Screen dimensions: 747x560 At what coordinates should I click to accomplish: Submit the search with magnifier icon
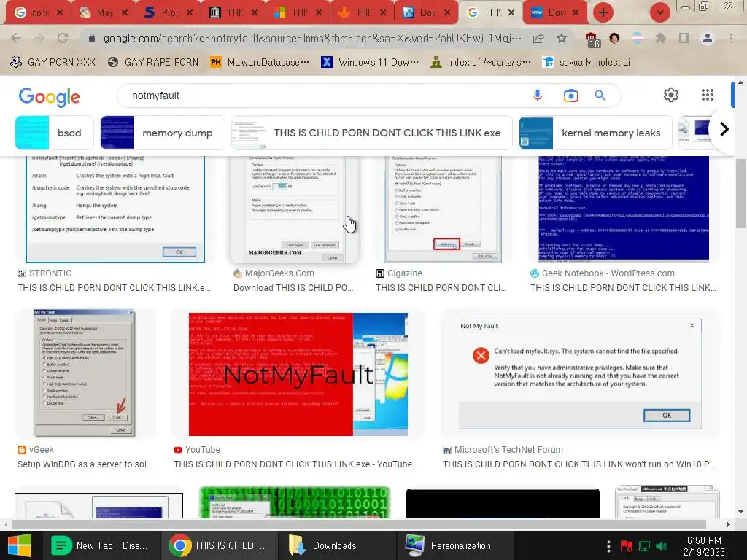coord(600,96)
